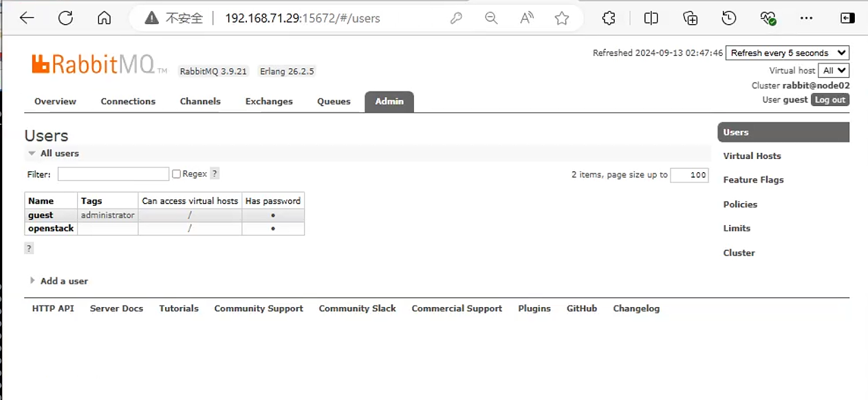868x400 pixels.
Task: Add page to favorites star icon
Action: pos(562,19)
